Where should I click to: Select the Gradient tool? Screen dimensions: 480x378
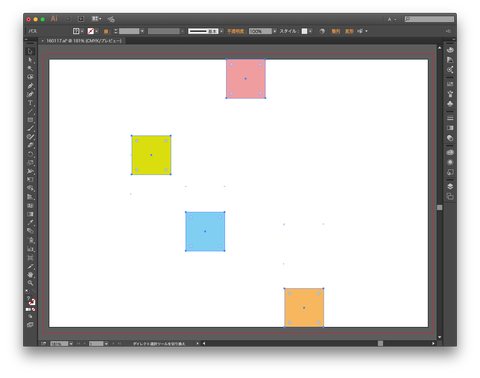(x=30, y=214)
